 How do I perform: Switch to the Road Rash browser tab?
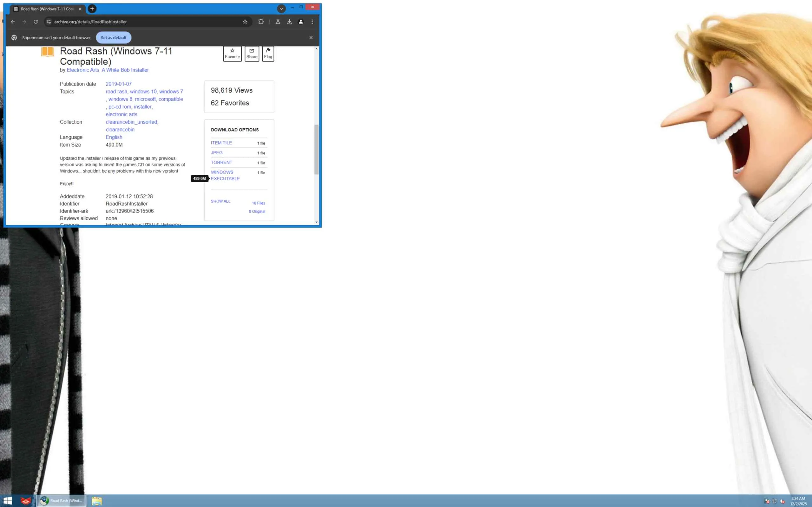pyautogui.click(x=47, y=9)
